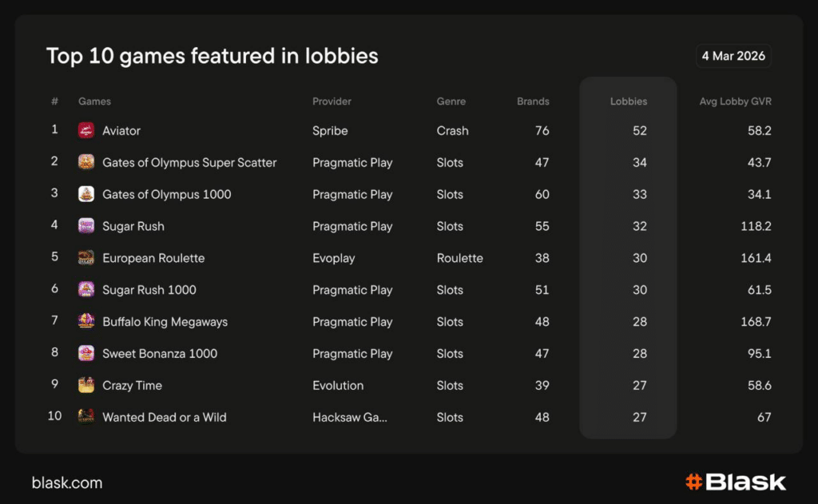Sort by the Avg Lobby GVR header

(x=735, y=101)
